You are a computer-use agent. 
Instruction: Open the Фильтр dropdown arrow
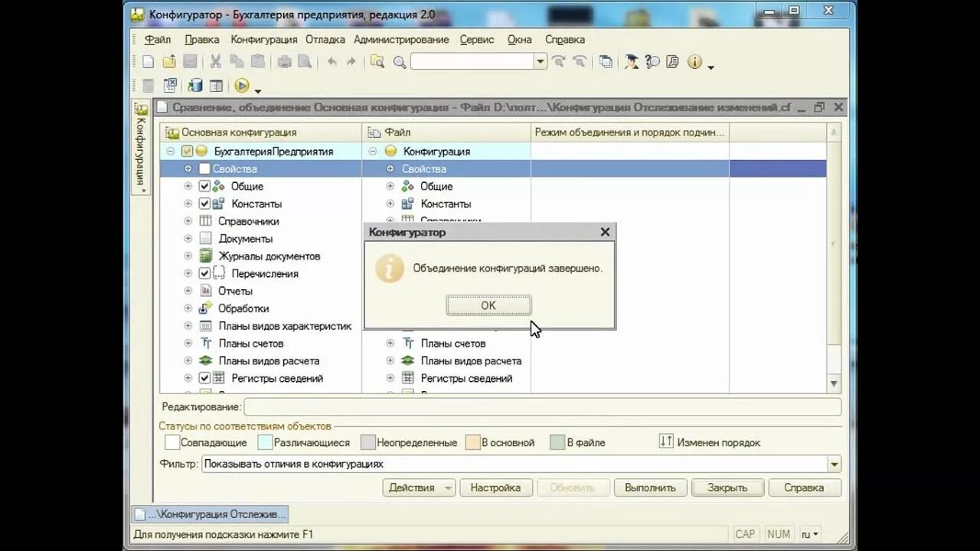pos(834,464)
